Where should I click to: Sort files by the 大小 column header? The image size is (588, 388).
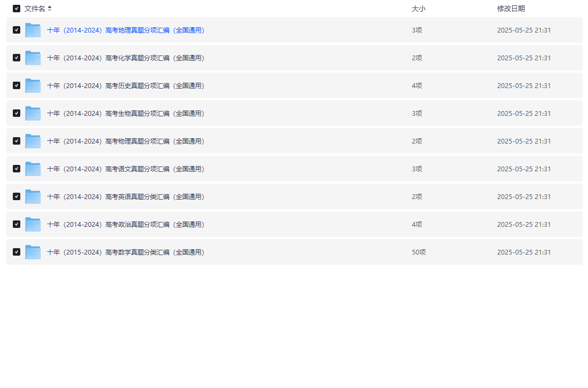tap(418, 9)
